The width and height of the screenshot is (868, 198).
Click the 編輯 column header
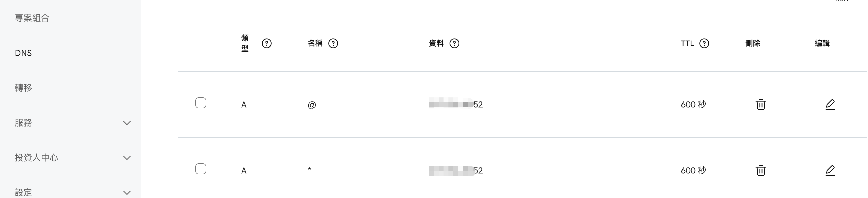pos(822,44)
